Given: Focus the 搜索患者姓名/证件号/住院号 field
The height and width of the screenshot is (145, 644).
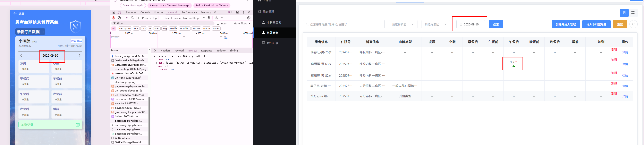Looking at the screenshot, I should point(344,24).
